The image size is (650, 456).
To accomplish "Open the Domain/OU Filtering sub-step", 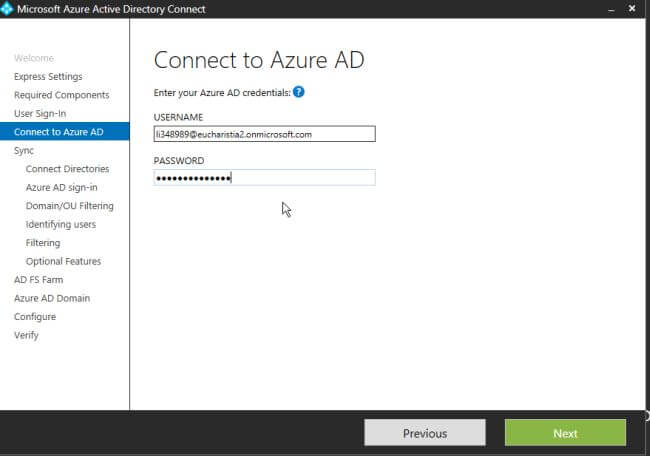I will click(x=70, y=206).
